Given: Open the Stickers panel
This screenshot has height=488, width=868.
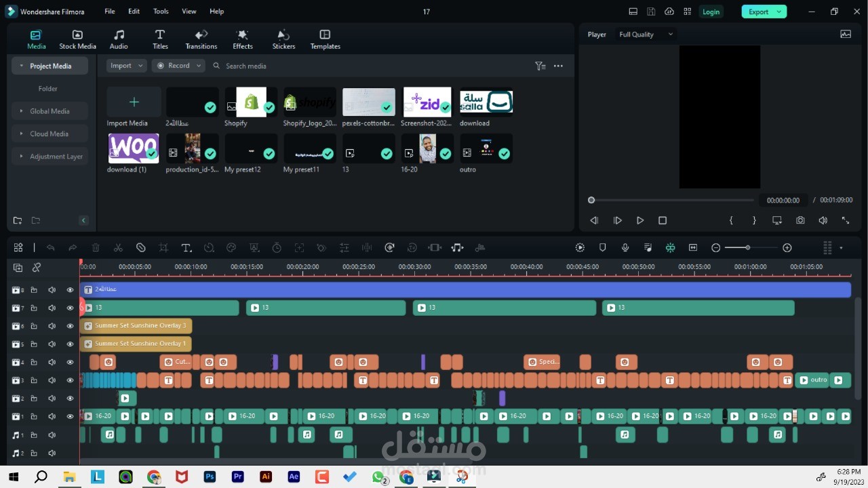Looking at the screenshot, I should (x=283, y=39).
